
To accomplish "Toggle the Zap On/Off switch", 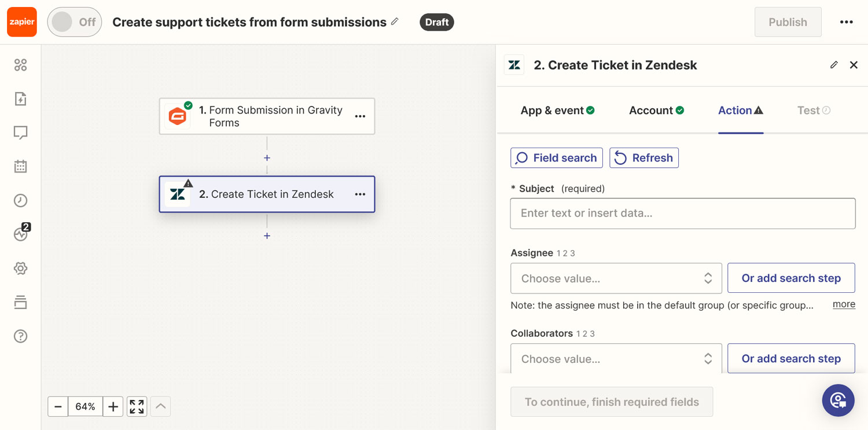I will pyautogui.click(x=75, y=22).
